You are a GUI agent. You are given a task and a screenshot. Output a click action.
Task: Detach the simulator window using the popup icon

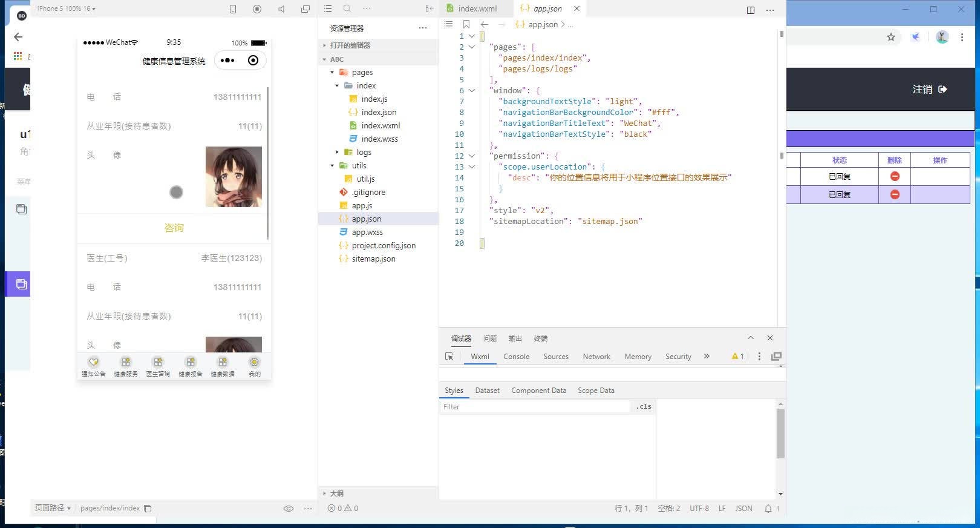pyautogui.click(x=305, y=9)
